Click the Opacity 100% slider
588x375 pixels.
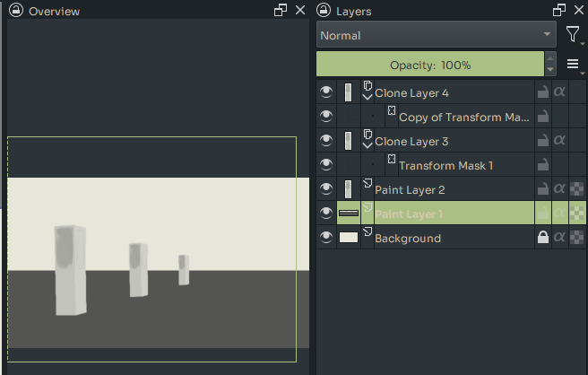click(x=430, y=65)
